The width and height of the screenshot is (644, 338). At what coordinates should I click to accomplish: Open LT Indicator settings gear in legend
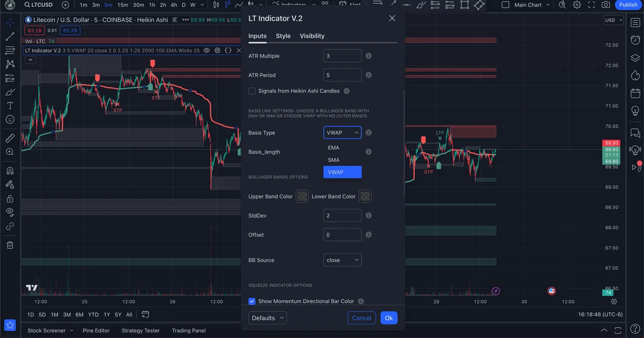[x=217, y=50]
